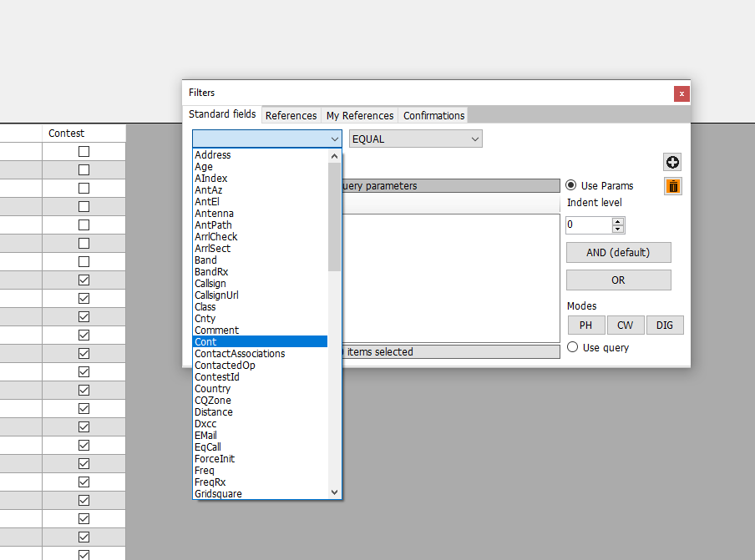Decrease the Indent level spinner
Image resolution: width=755 pixels, height=560 pixels.
(x=618, y=229)
